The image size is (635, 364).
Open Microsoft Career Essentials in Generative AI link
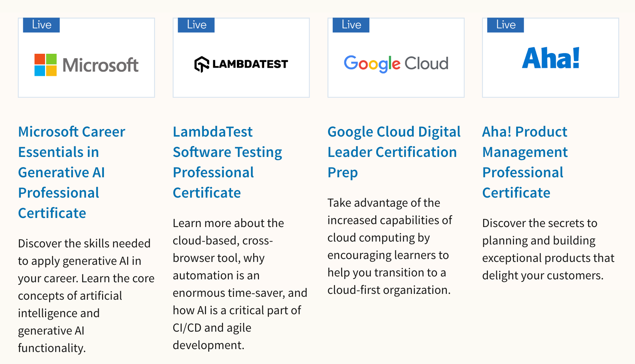tap(72, 173)
